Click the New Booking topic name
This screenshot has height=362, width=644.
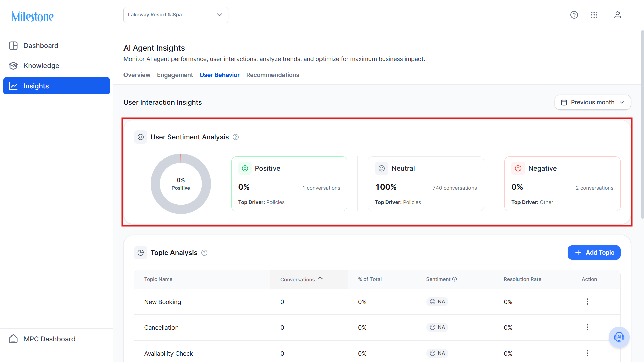(162, 302)
